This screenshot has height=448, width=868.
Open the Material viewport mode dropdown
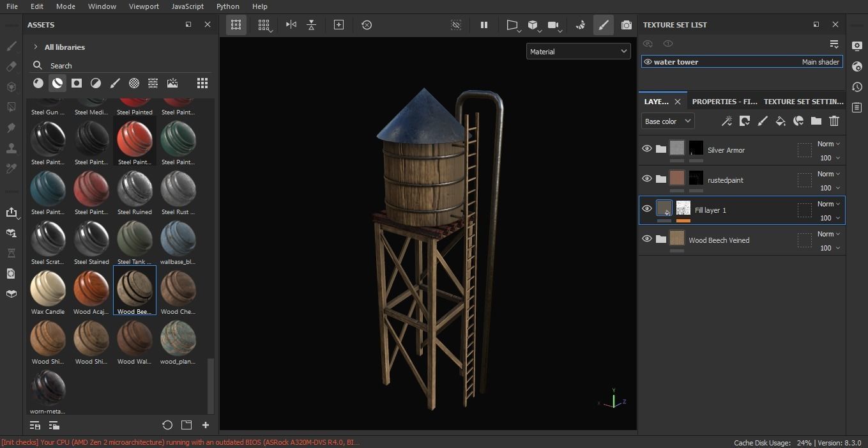pos(579,52)
